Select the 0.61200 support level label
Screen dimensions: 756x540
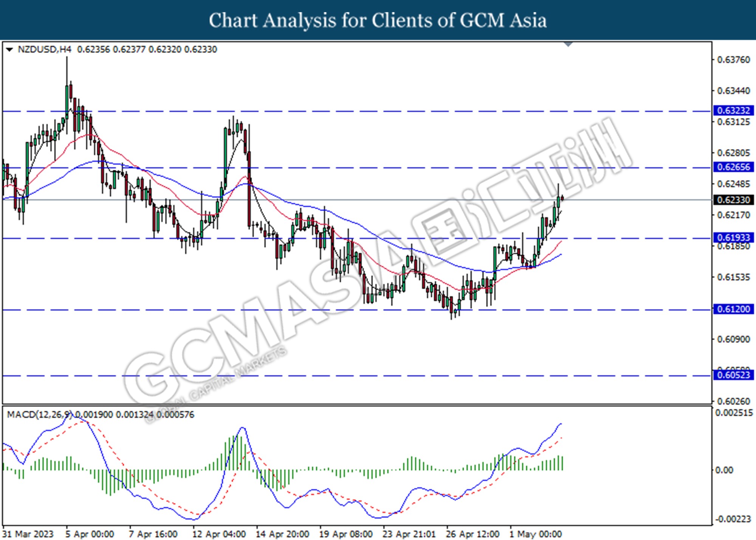tap(733, 309)
